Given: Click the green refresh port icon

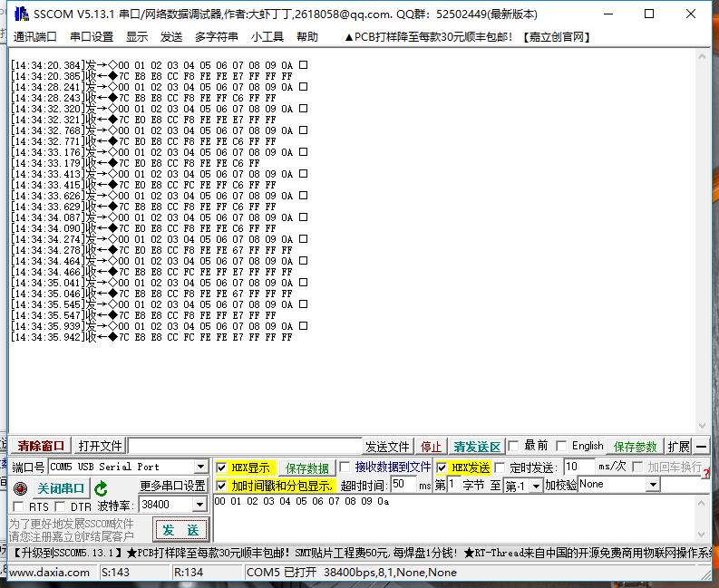Looking at the screenshot, I should 101,488.
